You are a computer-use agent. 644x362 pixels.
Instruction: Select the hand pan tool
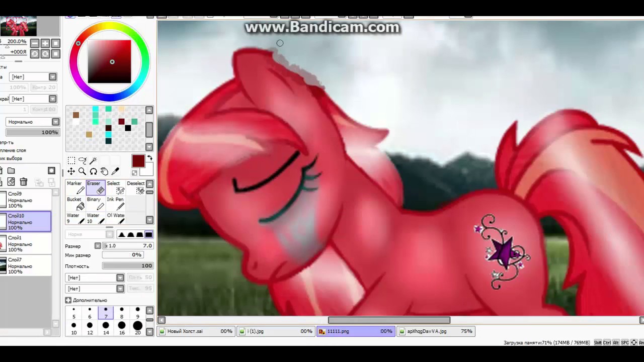104,171
